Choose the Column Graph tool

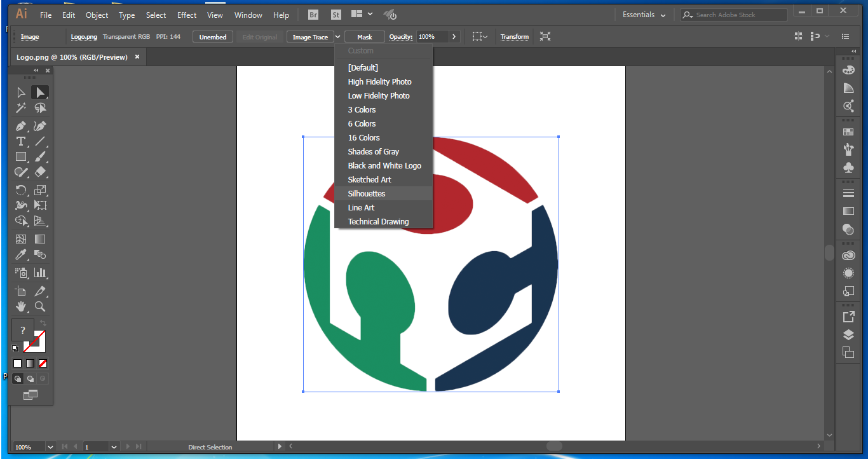tap(40, 273)
